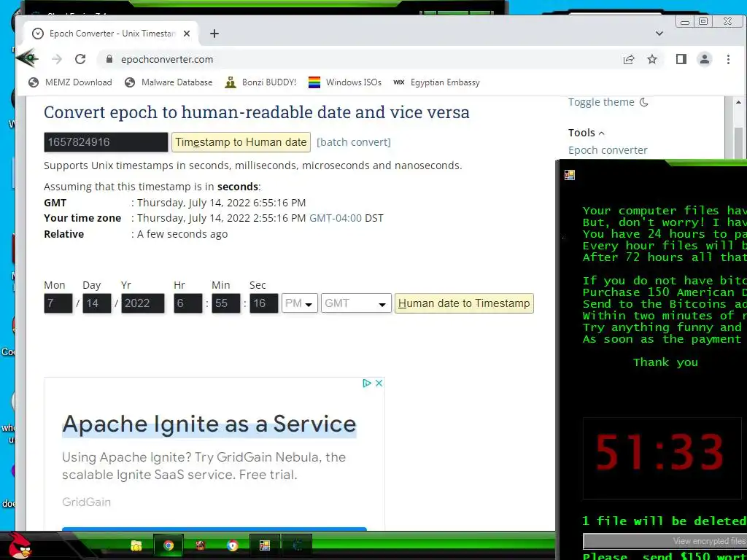
Task: Click the browser forward arrow
Action: tap(57, 59)
